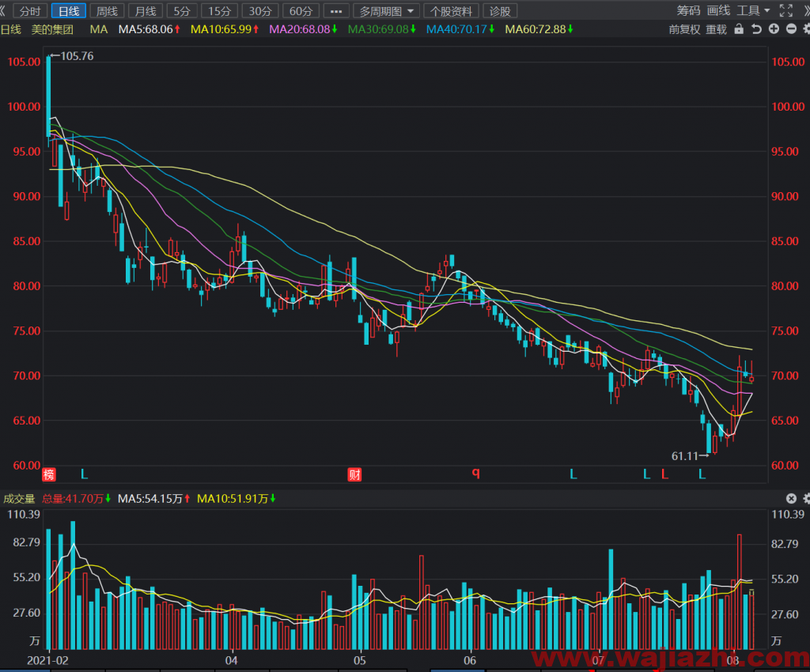
Task: Select the 30分 period tab
Action: click(x=259, y=11)
